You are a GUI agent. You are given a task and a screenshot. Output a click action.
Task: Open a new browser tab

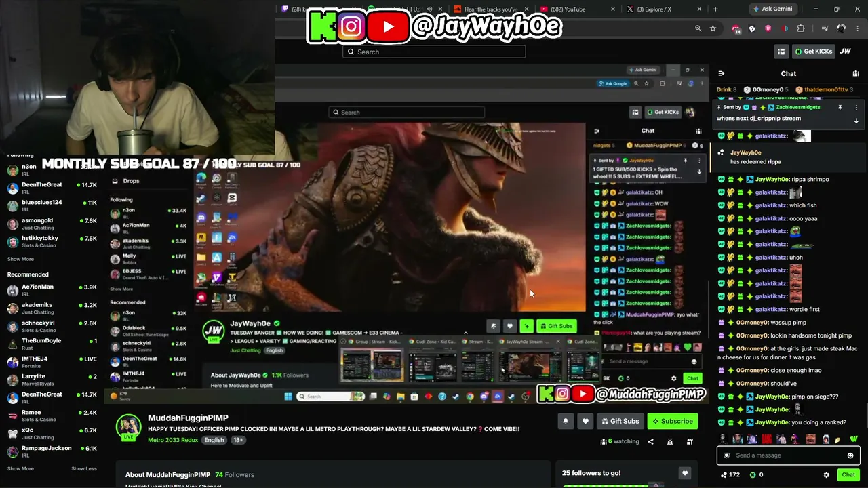pyautogui.click(x=715, y=9)
